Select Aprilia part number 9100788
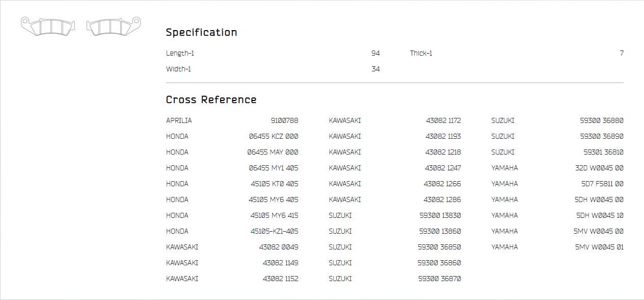 (x=284, y=121)
